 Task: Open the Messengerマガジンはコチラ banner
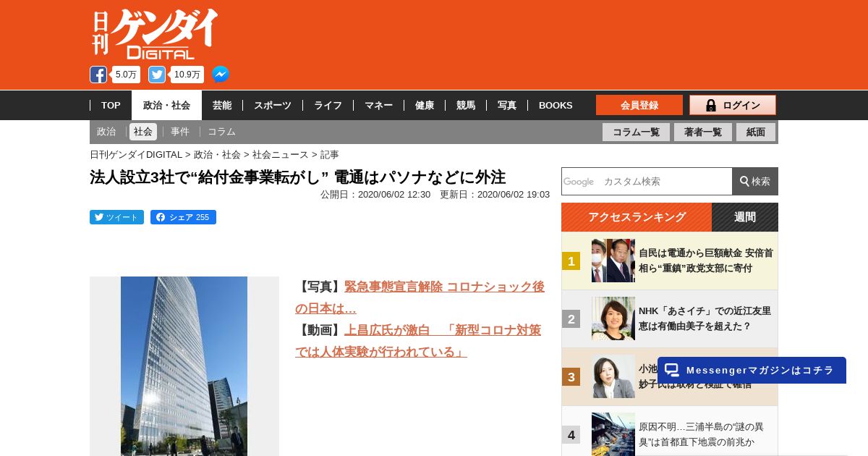tap(752, 370)
